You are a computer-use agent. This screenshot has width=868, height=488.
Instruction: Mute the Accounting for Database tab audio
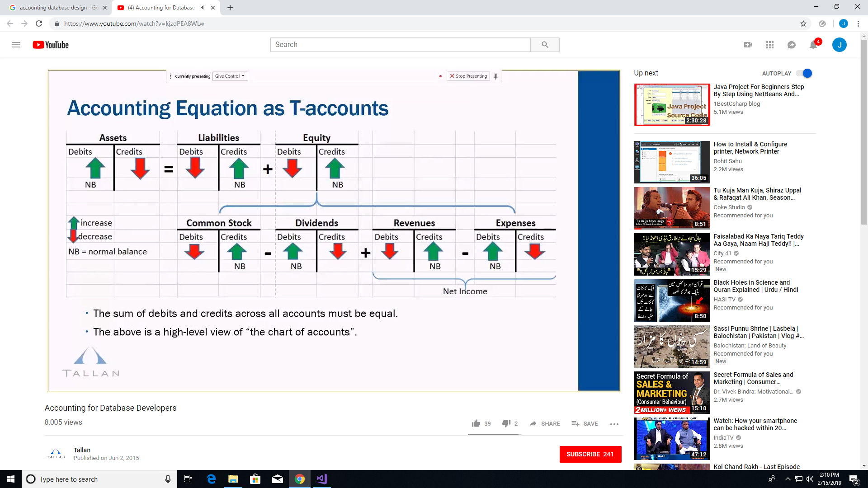(x=203, y=8)
